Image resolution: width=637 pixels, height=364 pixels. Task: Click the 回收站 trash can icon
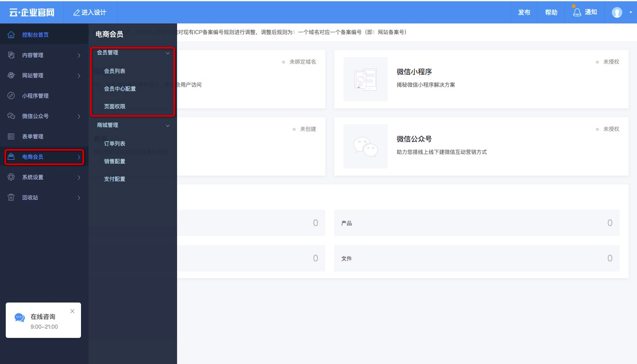[12, 197]
